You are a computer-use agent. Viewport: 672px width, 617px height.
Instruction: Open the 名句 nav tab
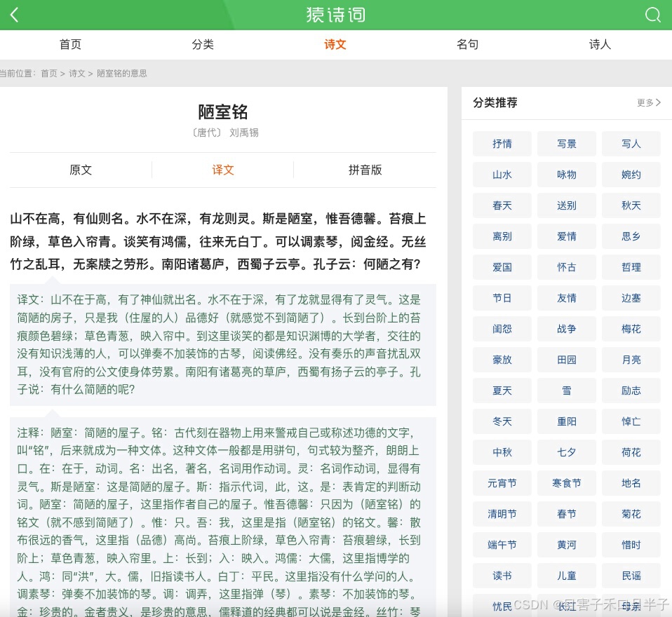click(x=468, y=45)
